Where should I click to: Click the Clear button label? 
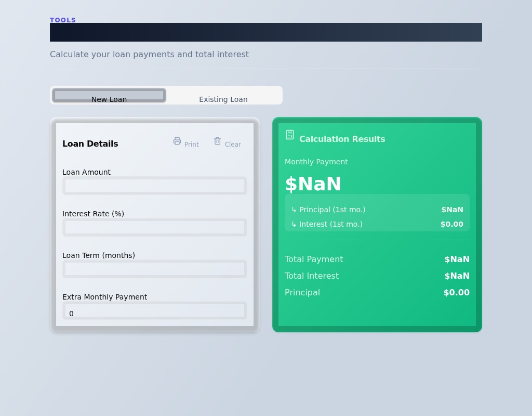coord(233,145)
